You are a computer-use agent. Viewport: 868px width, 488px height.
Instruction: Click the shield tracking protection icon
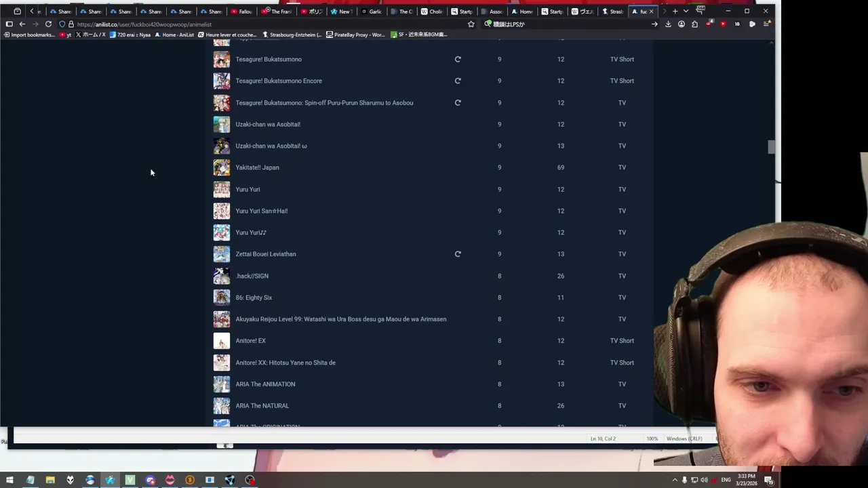tap(62, 24)
